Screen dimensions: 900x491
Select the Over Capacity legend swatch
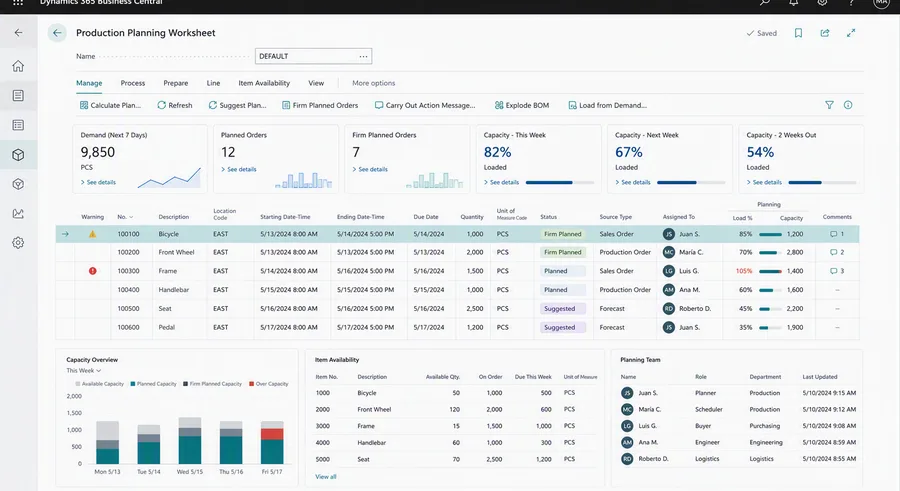[251, 384]
